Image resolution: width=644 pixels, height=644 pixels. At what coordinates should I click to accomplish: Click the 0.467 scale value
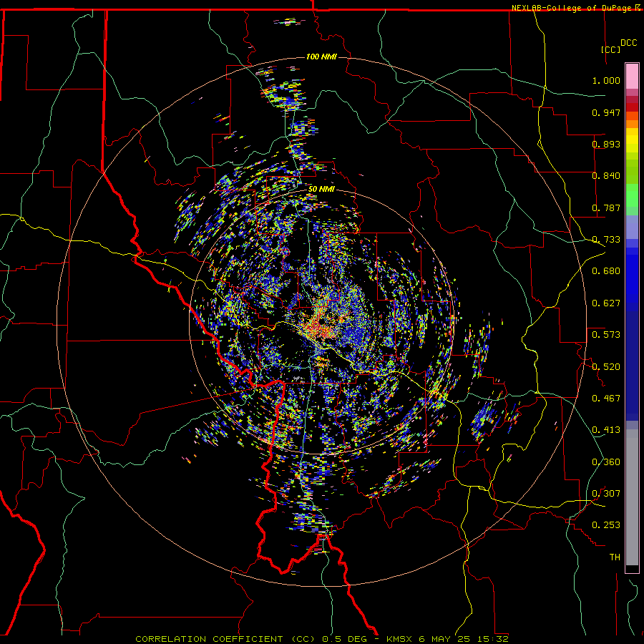(606, 399)
